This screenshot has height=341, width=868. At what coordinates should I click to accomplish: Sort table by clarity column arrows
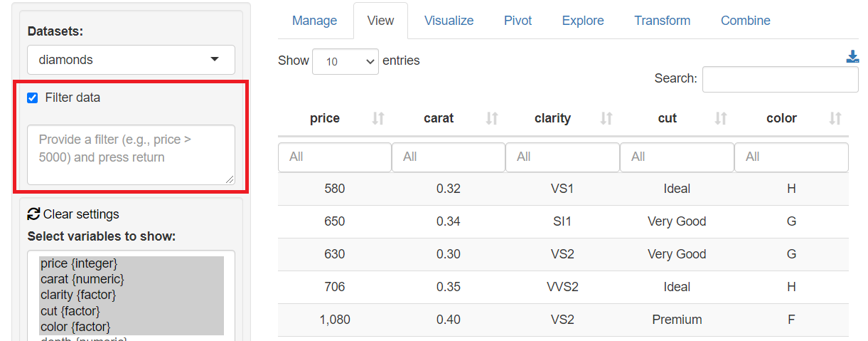(606, 119)
